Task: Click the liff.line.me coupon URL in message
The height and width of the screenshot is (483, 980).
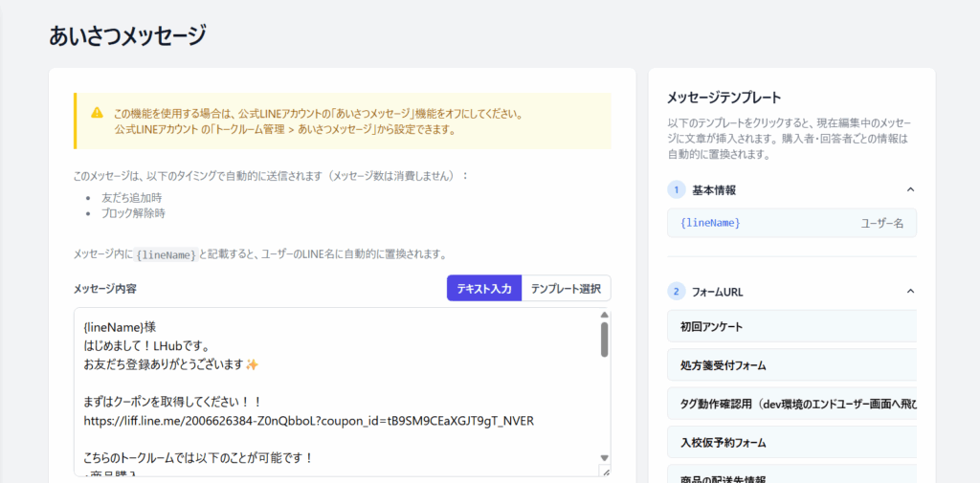Action: (308, 421)
